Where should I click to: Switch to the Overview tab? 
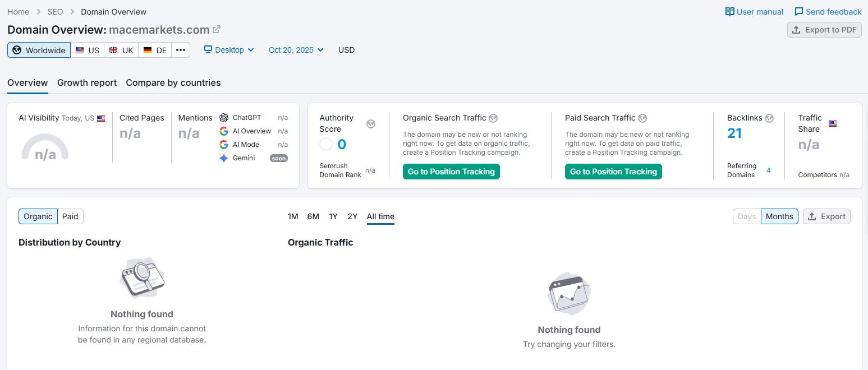(x=27, y=82)
